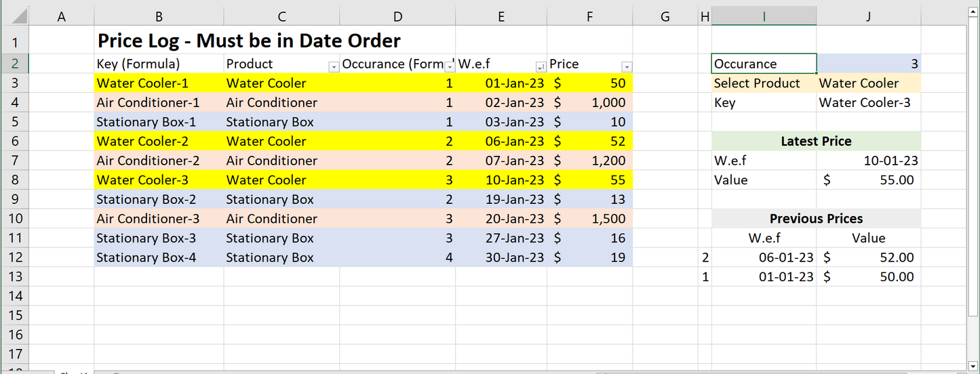980x374 pixels.
Task: Click the Price Log title cell
Action: pyautogui.click(x=249, y=41)
